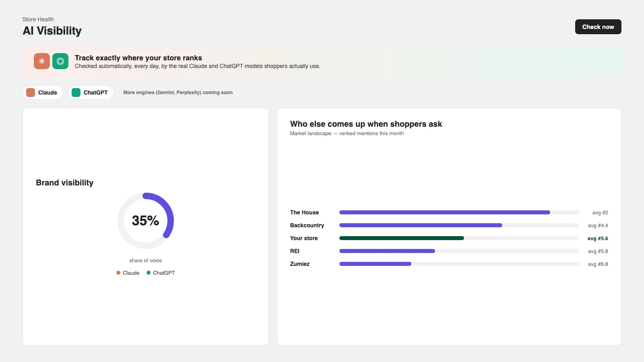Toggle the ChatGPT engine filter chip
This screenshot has height=362, width=644.
point(91,93)
